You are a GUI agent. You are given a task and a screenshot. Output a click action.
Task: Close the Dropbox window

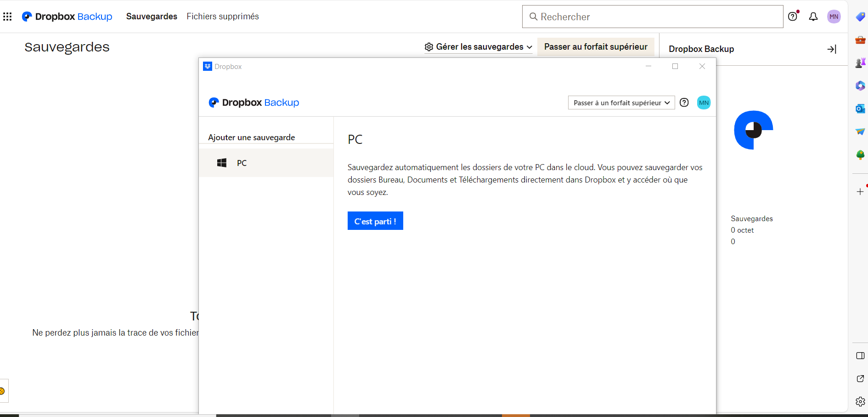tap(702, 66)
